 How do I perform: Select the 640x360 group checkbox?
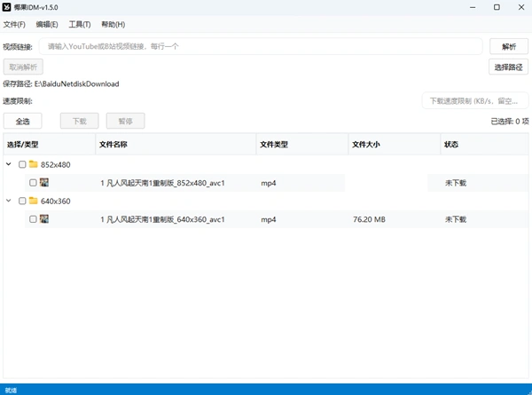click(22, 201)
